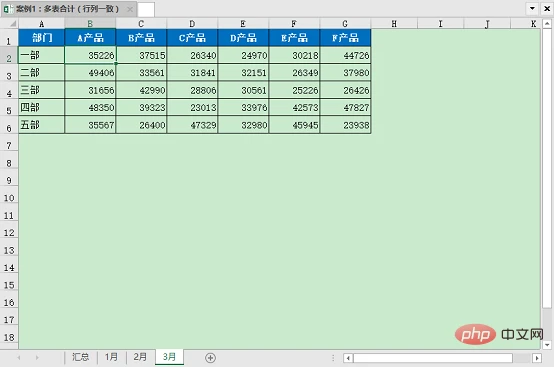The image size is (554, 367).
Task: Click vertical scrollbar up arrow
Action: (x=547, y=24)
